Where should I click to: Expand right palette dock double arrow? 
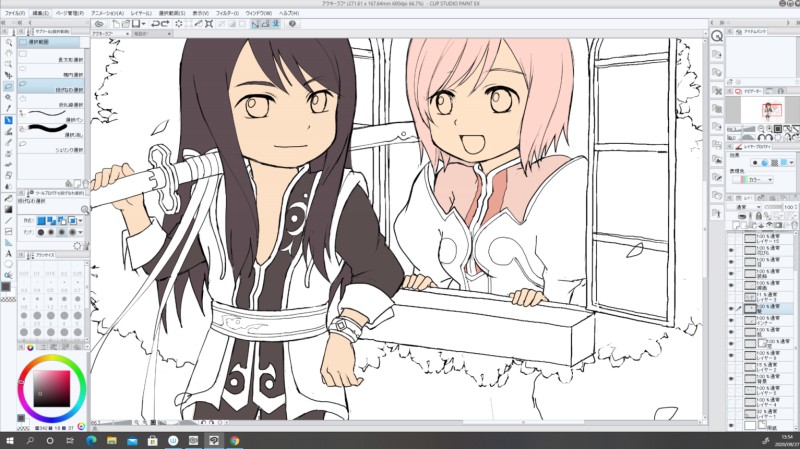click(721, 23)
